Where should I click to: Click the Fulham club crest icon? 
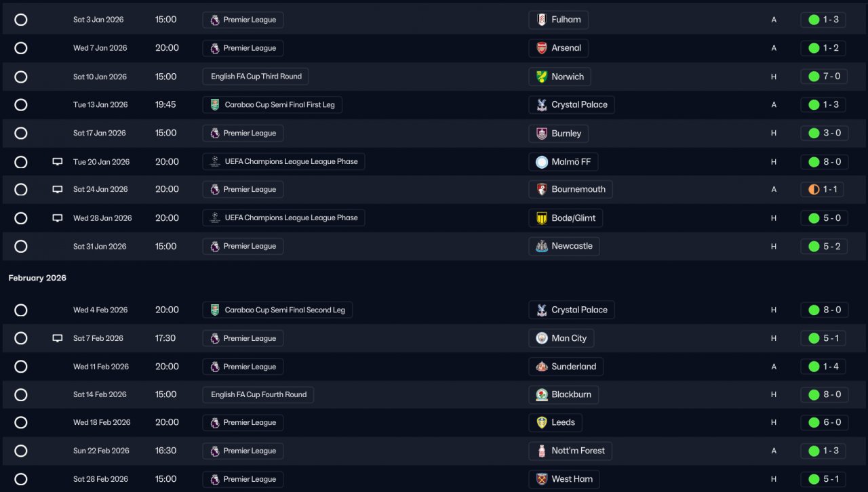(541, 20)
